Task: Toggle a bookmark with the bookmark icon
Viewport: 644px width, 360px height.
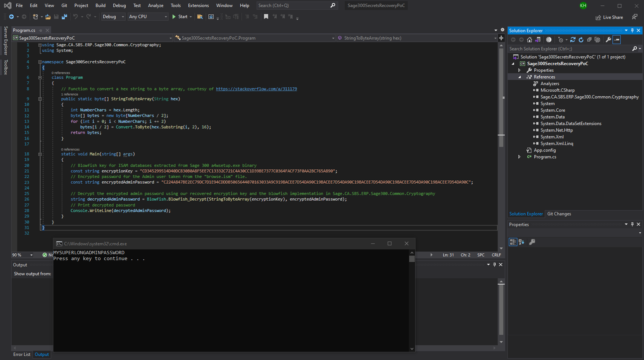Action: [266, 17]
